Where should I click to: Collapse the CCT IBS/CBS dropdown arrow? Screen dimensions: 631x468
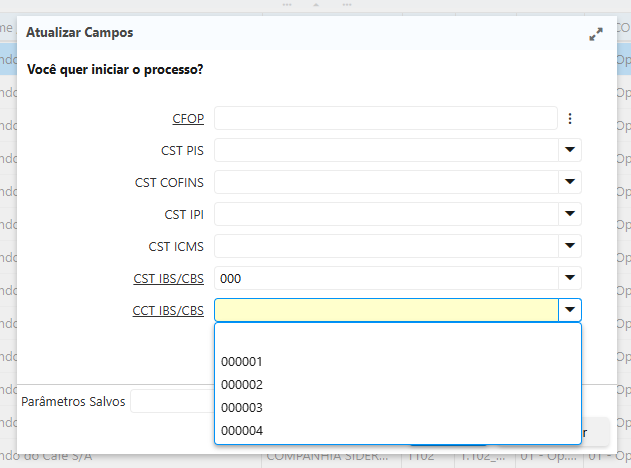pyautogui.click(x=570, y=310)
